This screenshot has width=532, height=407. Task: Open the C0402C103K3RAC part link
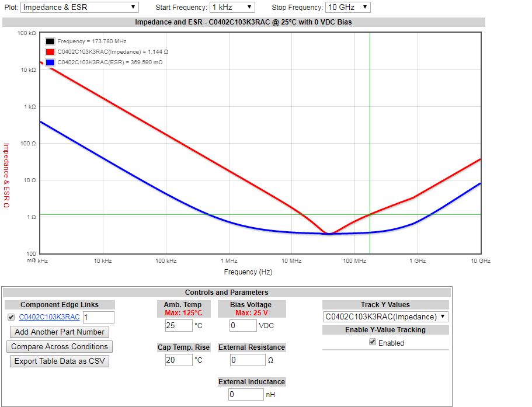49,317
